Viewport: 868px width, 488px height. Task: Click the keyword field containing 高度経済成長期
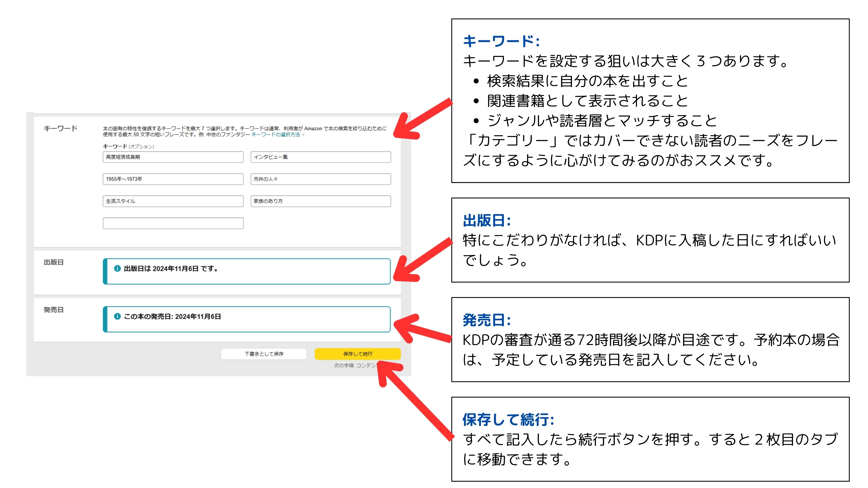(x=173, y=157)
